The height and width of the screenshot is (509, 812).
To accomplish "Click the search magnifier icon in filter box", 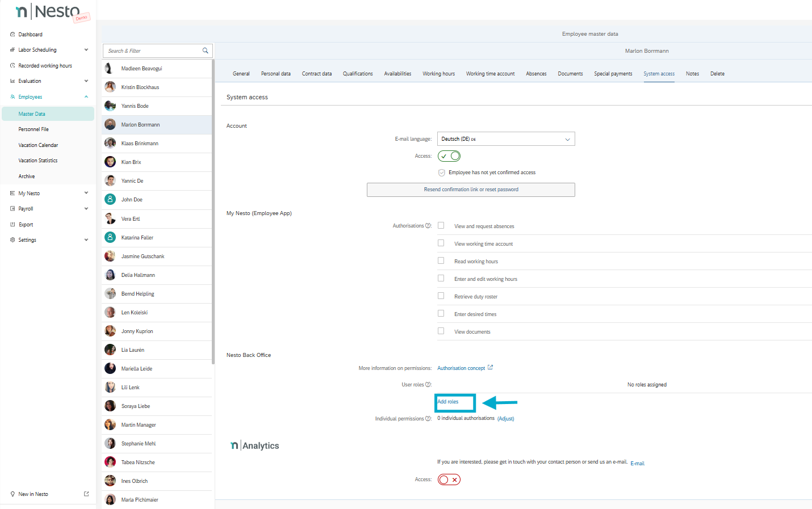I will (205, 51).
